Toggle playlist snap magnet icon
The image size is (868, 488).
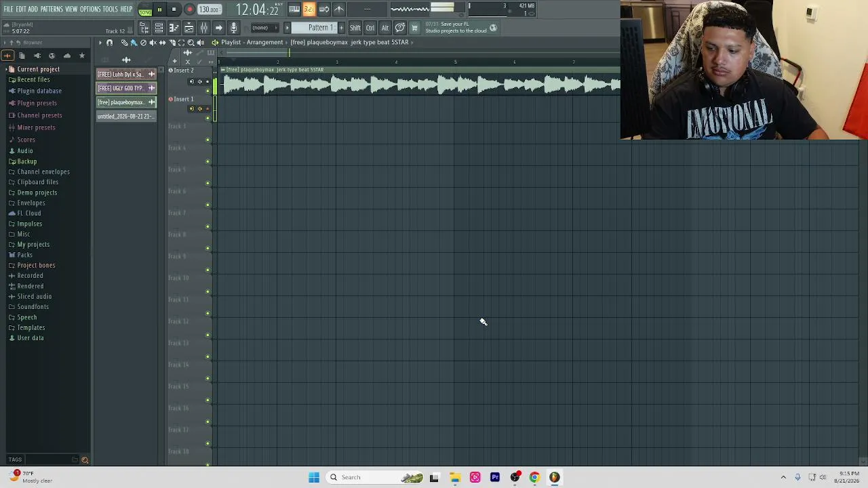[x=109, y=42]
